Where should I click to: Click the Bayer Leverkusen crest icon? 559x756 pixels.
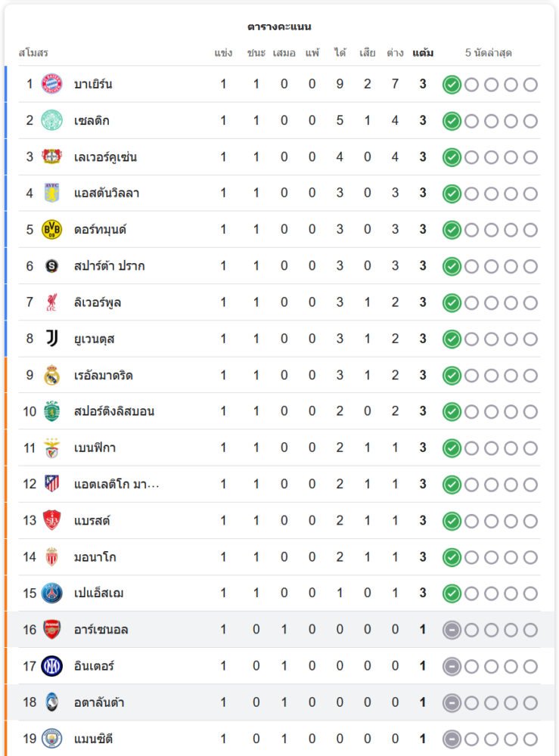[x=52, y=156]
